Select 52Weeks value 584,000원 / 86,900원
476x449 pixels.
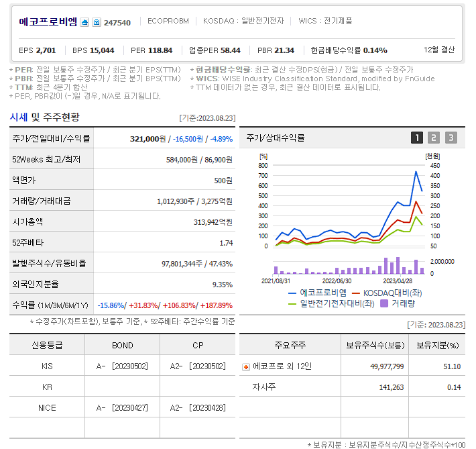pyautogui.click(x=199, y=160)
